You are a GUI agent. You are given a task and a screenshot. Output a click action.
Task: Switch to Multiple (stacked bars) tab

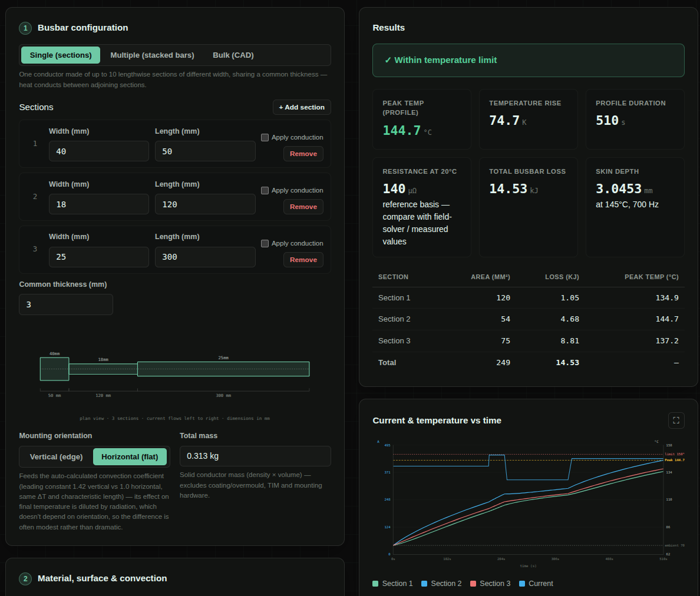click(152, 55)
